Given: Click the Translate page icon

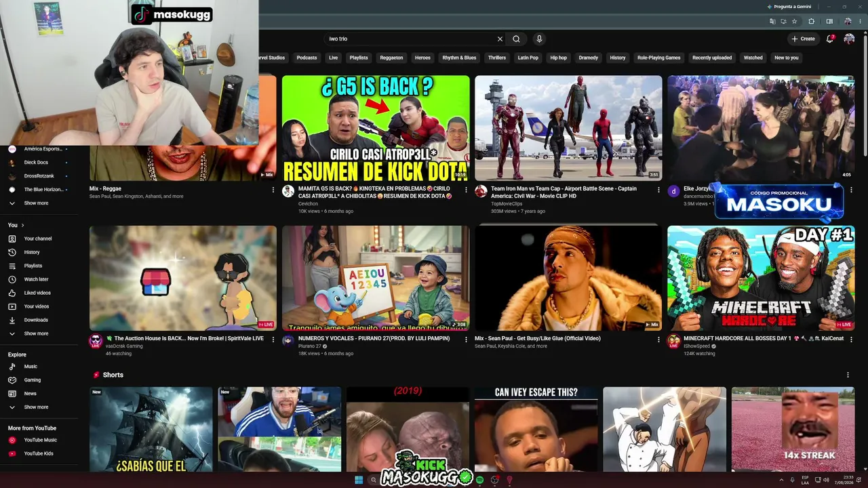Looking at the screenshot, I should pyautogui.click(x=772, y=22).
